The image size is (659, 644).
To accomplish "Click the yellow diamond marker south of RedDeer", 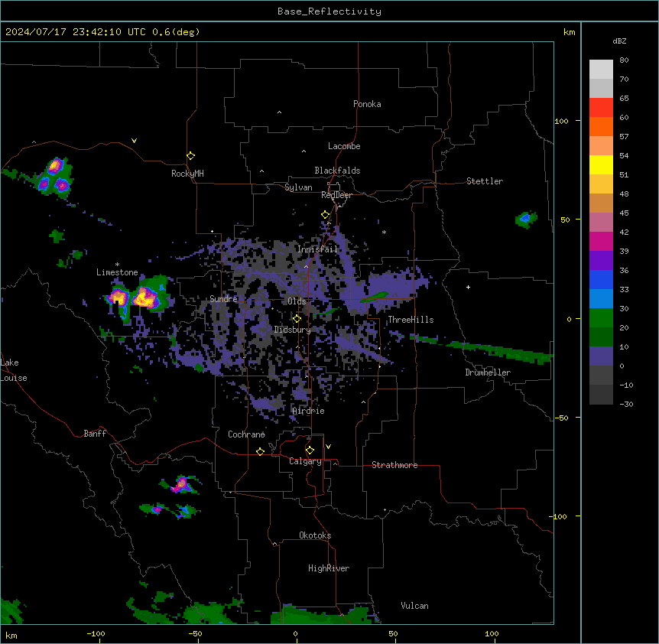I will [x=325, y=215].
